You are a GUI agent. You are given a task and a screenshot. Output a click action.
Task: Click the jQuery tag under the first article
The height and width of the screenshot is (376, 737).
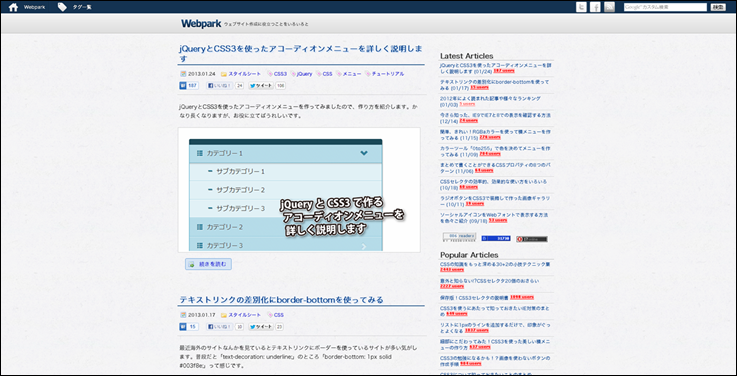coord(305,74)
